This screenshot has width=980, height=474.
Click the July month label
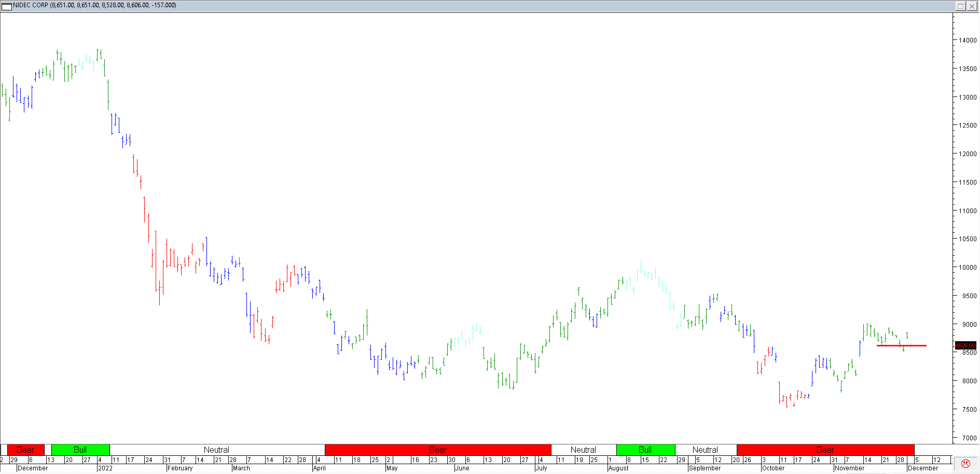[542, 468]
